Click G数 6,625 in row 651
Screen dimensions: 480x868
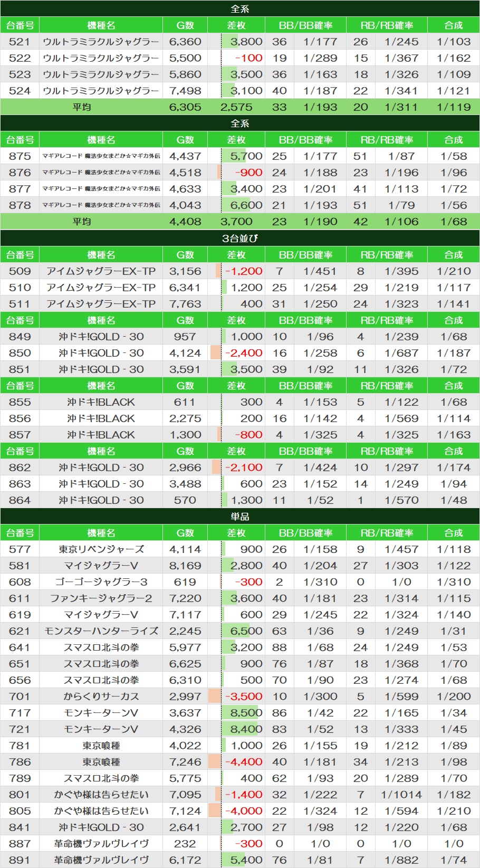[x=185, y=664]
